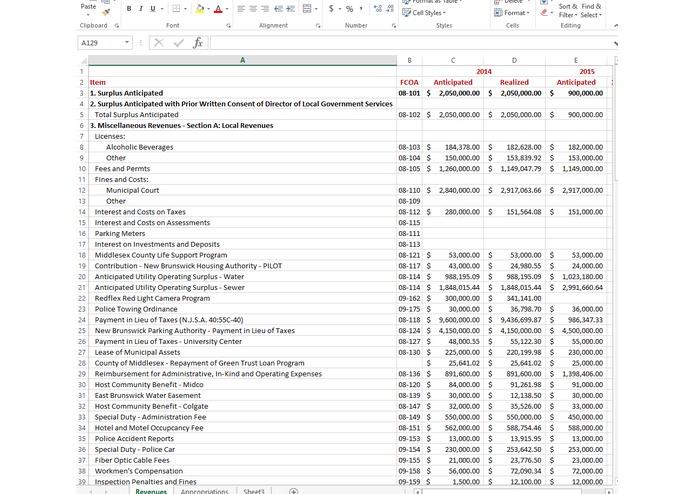
Task: Click the red font color button
Action: 218,8
